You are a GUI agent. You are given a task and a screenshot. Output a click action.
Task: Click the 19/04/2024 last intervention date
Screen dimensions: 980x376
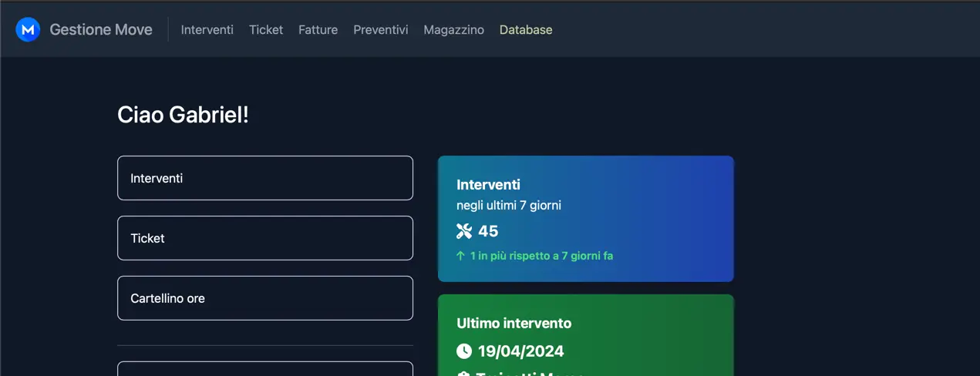click(x=520, y=351)
